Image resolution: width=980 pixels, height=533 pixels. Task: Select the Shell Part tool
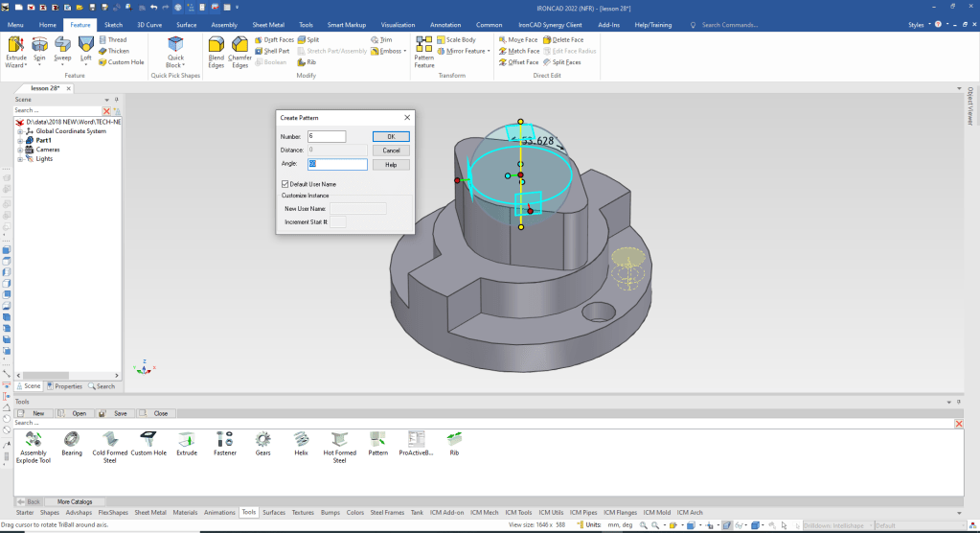point(273,51)
